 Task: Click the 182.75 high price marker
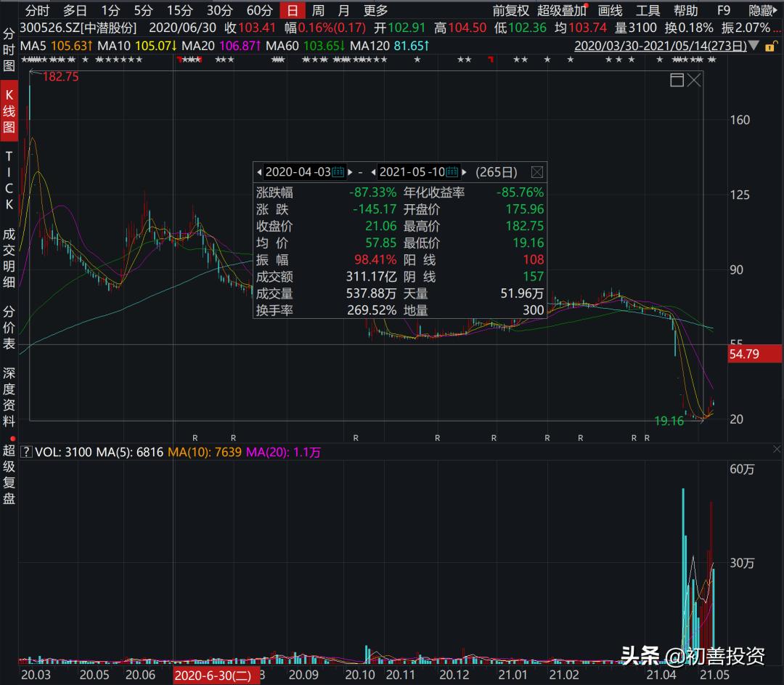point(60,76)
